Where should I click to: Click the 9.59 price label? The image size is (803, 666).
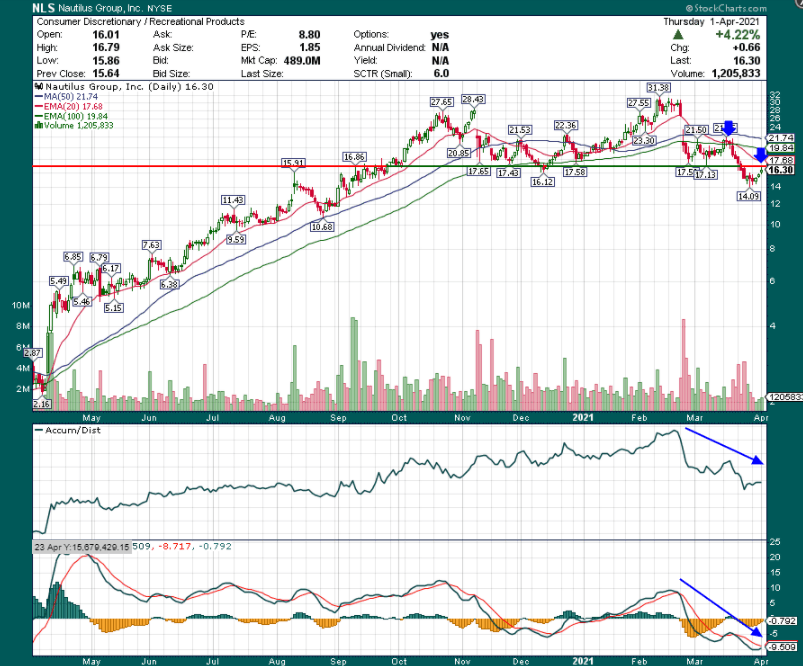click(236, 239)
